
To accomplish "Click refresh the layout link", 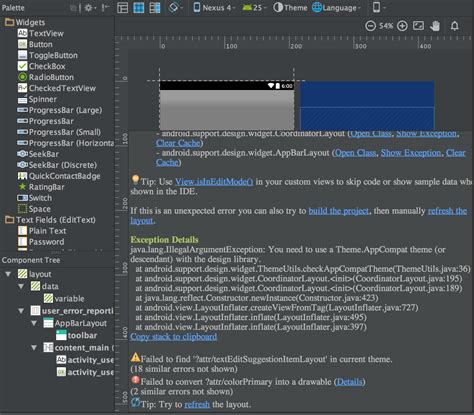I will coord(447,211).
